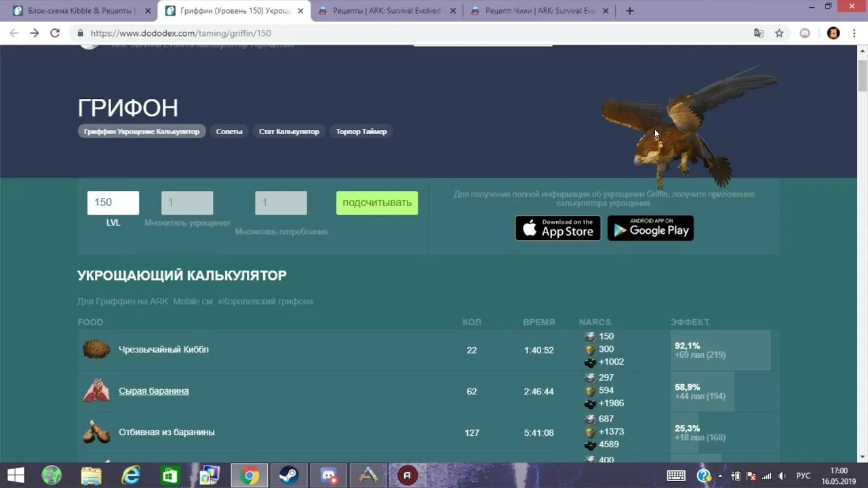868x488 pixels.
Task: Click the Множитель укрощения input field
Action: tap(187, 203)
